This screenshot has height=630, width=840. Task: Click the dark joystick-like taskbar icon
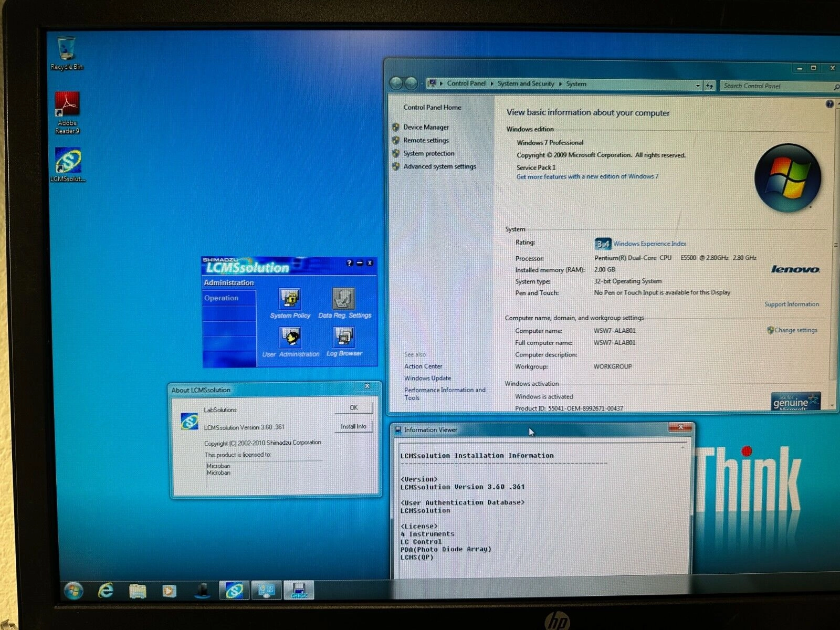[202, 591]
